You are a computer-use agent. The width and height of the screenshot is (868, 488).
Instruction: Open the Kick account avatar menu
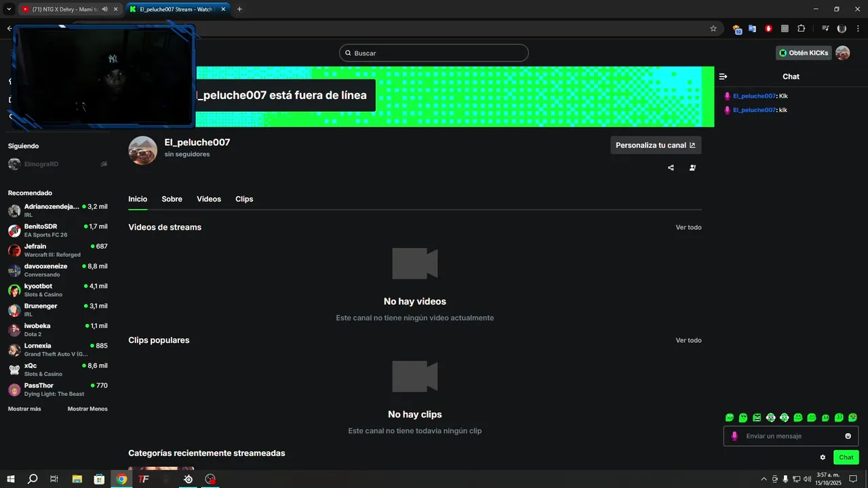coord(842,53)
